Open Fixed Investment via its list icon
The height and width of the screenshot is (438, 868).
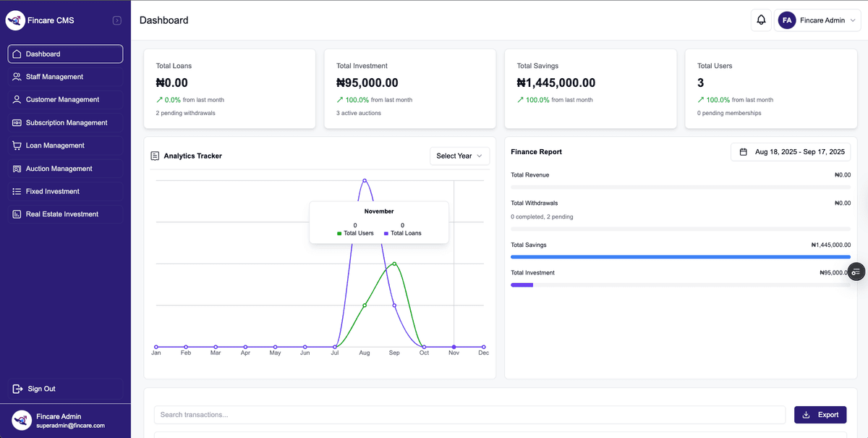point(17,191)
